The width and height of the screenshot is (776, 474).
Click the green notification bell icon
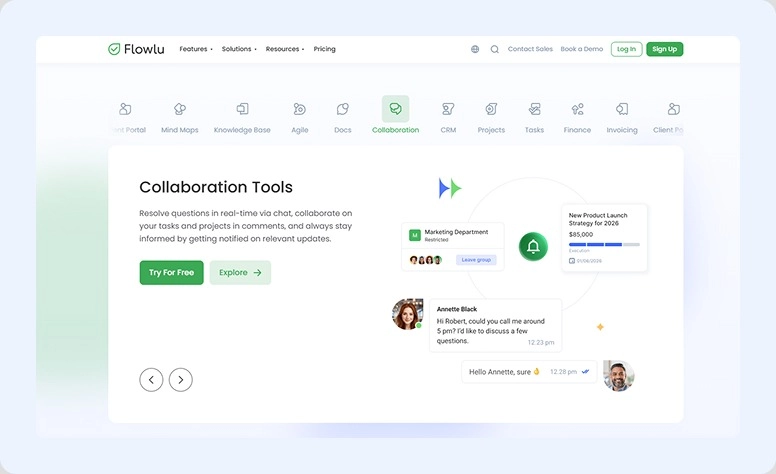(533, 246)
